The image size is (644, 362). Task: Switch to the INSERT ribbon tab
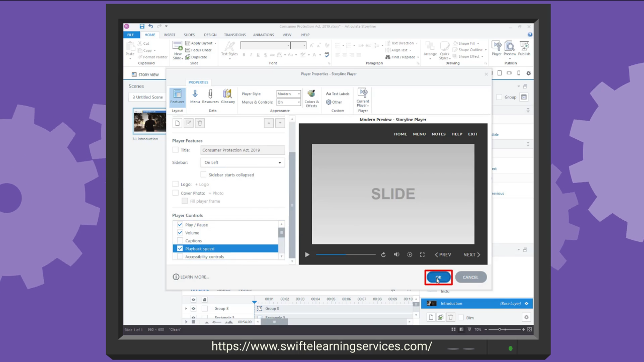pyautogui.click(x=170, y=35)
